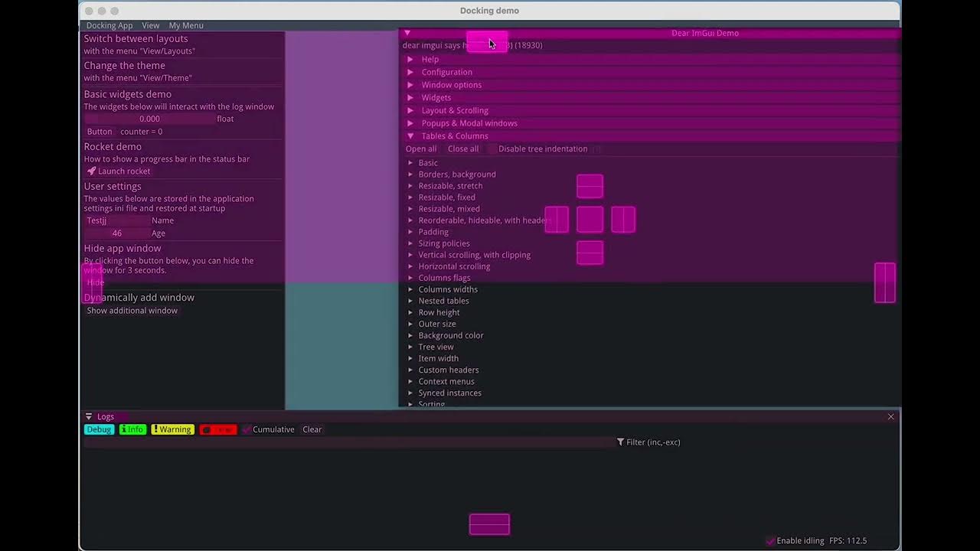Click the dock-top target in the docking cross

[x=590, y=186]
